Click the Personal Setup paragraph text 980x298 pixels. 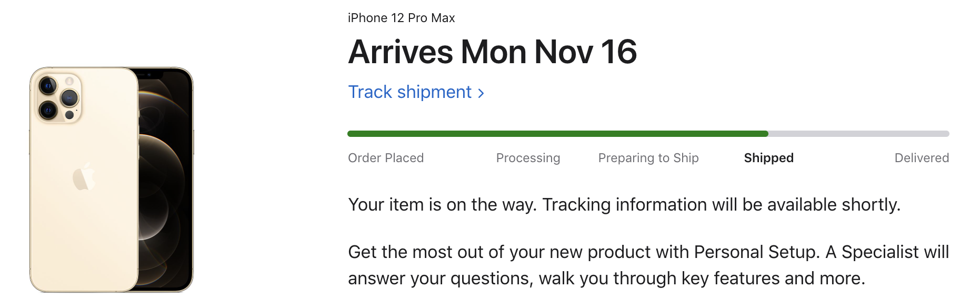pyautogui.click(x=648, y=265)
